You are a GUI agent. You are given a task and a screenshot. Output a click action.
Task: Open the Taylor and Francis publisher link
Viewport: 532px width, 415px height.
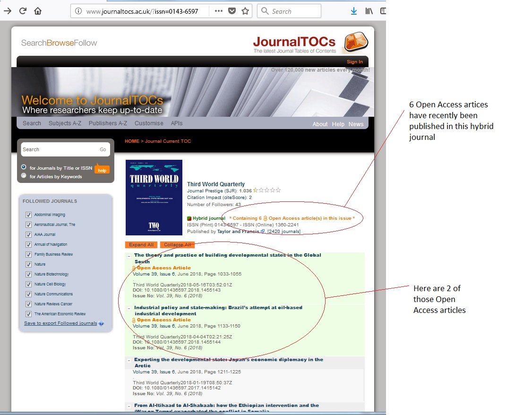point(238,232)
